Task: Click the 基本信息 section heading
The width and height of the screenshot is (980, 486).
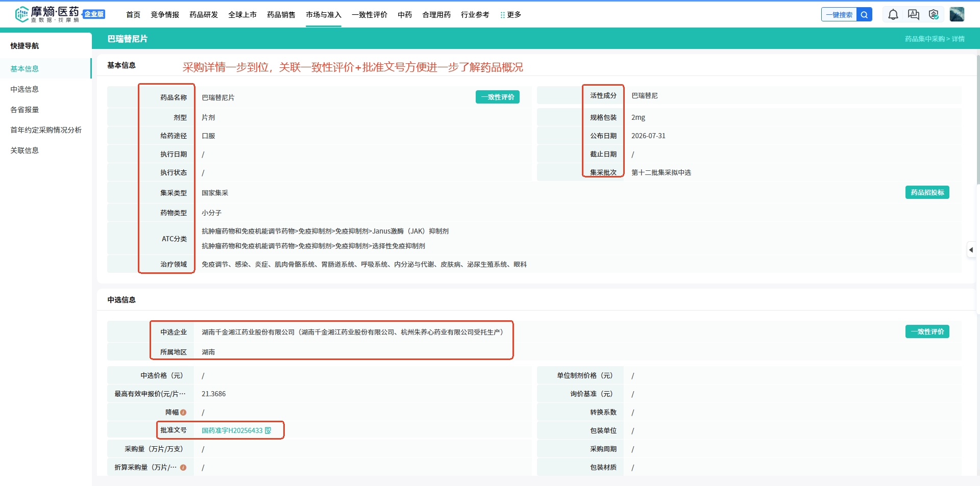Action: tap(121, 65)
